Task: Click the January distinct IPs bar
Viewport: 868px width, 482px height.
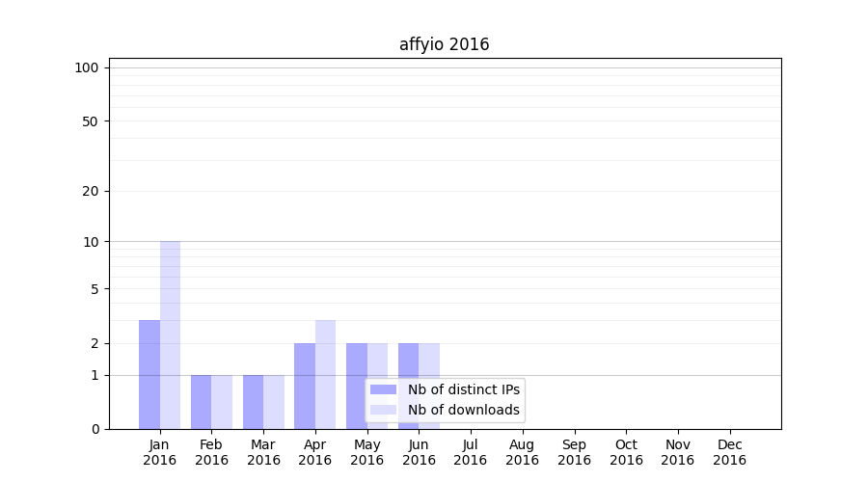Action: coord(149,374)
